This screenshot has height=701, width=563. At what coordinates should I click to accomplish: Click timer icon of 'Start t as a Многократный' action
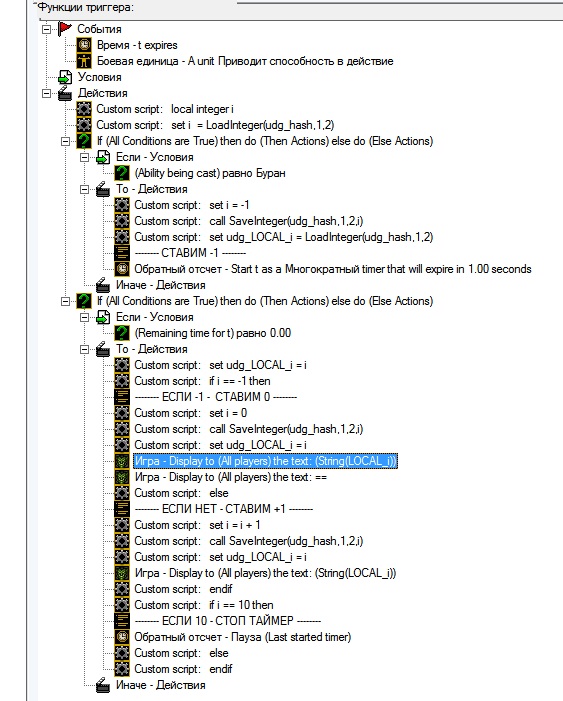click(x=122, y=269)
